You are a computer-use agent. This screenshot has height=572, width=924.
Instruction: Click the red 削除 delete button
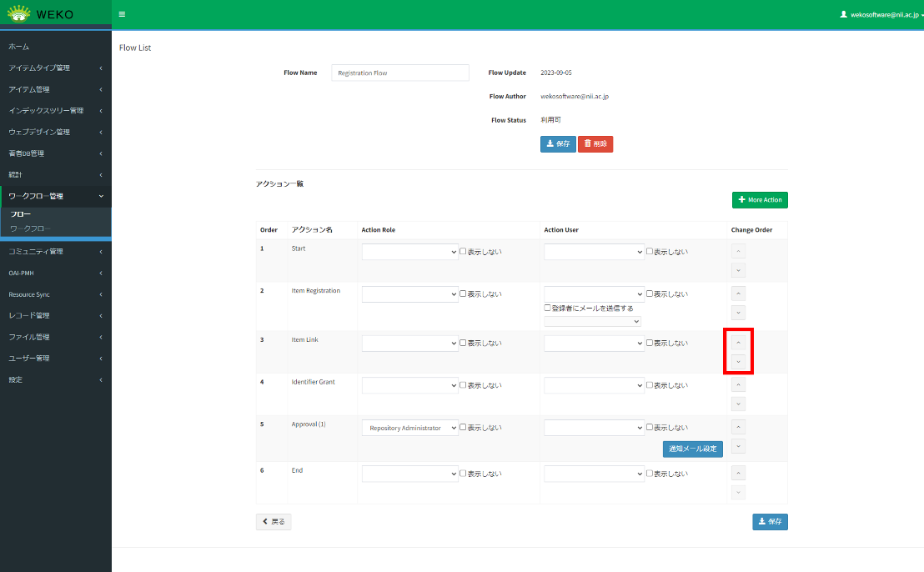tap(595, 143)
